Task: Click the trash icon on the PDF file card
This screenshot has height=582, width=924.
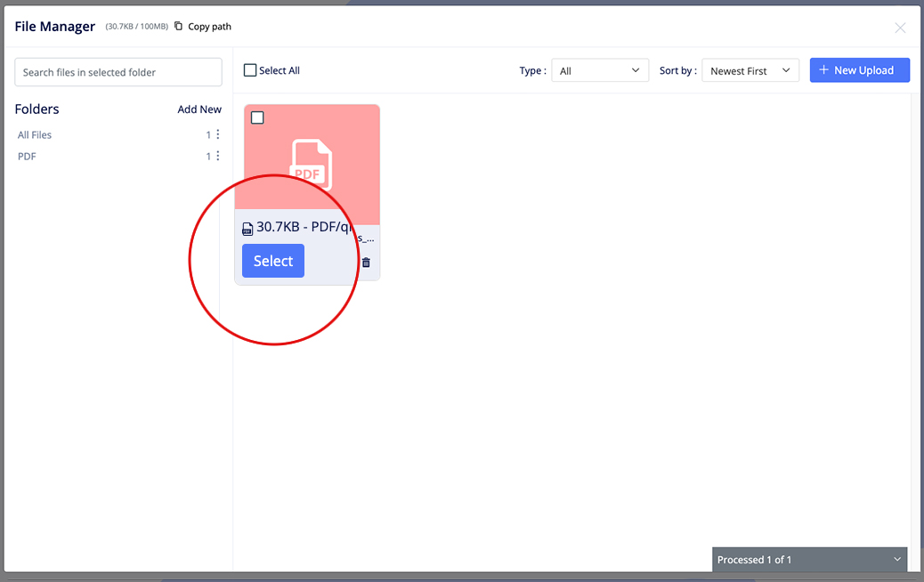Action: 366,263
